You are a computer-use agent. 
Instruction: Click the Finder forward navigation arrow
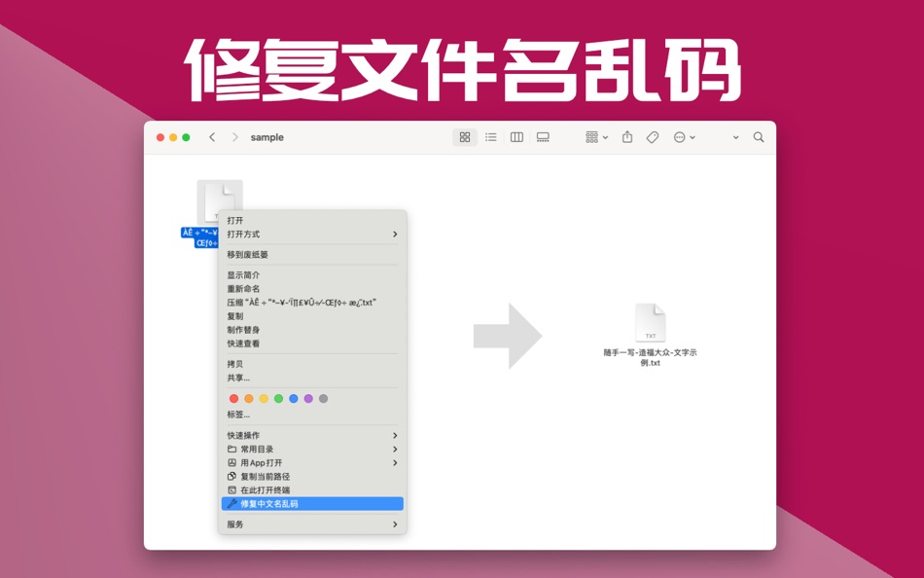(x=234, y=137)
